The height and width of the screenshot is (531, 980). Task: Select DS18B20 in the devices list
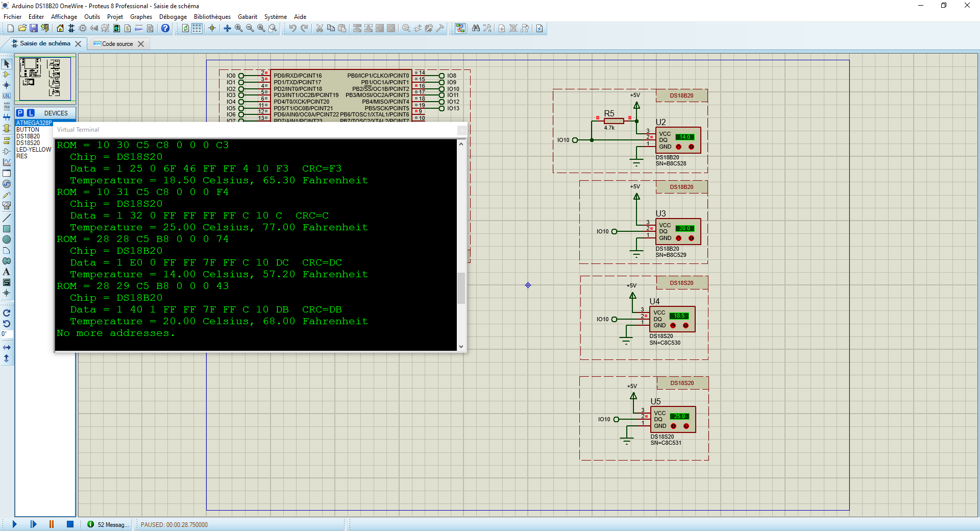click(x=28, y=136)
